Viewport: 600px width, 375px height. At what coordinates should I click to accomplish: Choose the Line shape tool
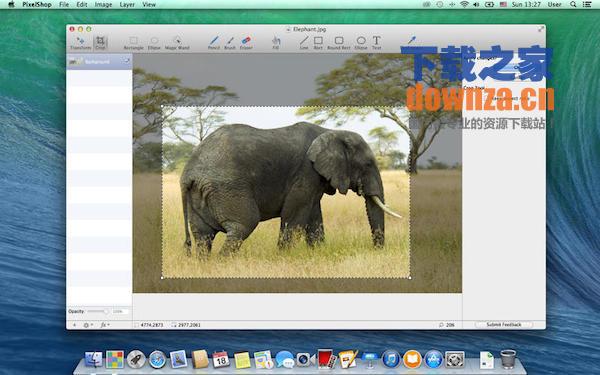click(304, 43)
